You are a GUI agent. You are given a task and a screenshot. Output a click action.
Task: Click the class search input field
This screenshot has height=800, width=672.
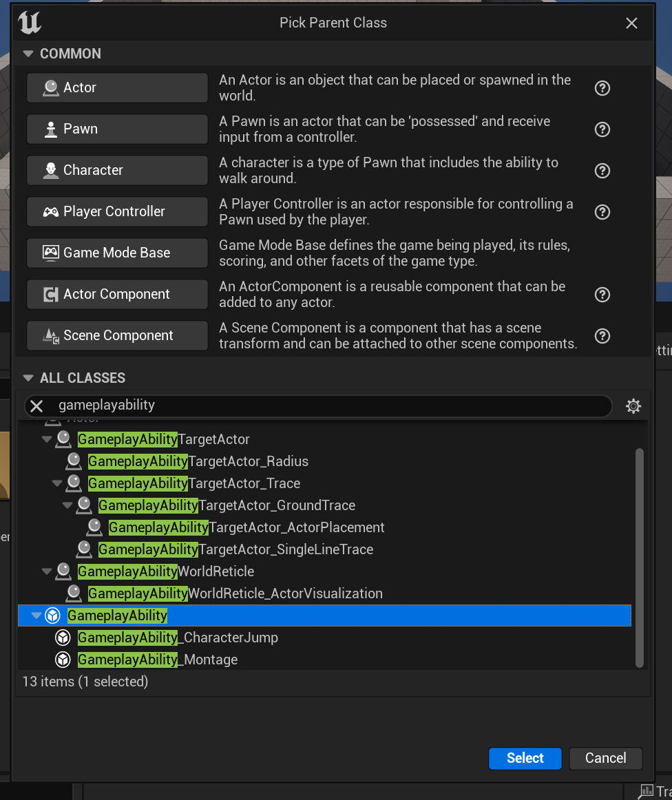click(330, 406)
